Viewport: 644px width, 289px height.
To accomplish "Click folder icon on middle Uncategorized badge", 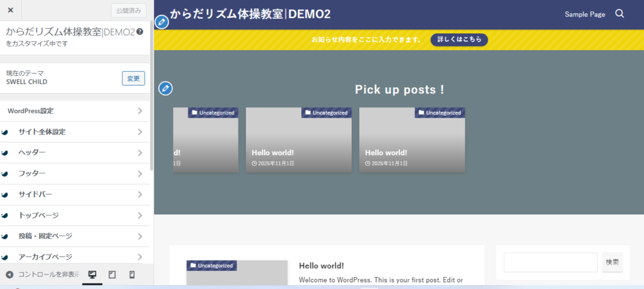I will click(x=308, y=112).
